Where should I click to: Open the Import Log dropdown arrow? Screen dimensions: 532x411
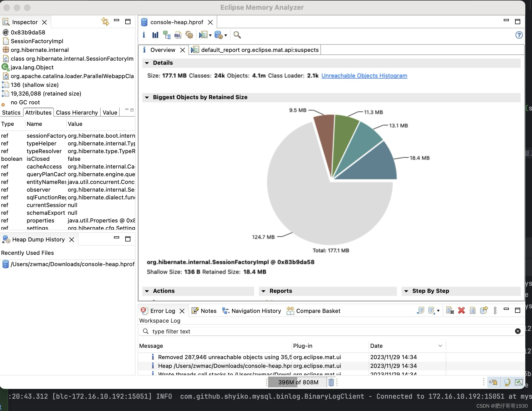click(x=438, y=311)
